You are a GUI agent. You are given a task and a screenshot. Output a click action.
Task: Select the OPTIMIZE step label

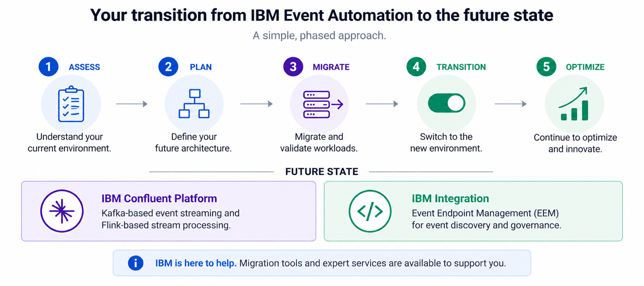click(585, 67)
